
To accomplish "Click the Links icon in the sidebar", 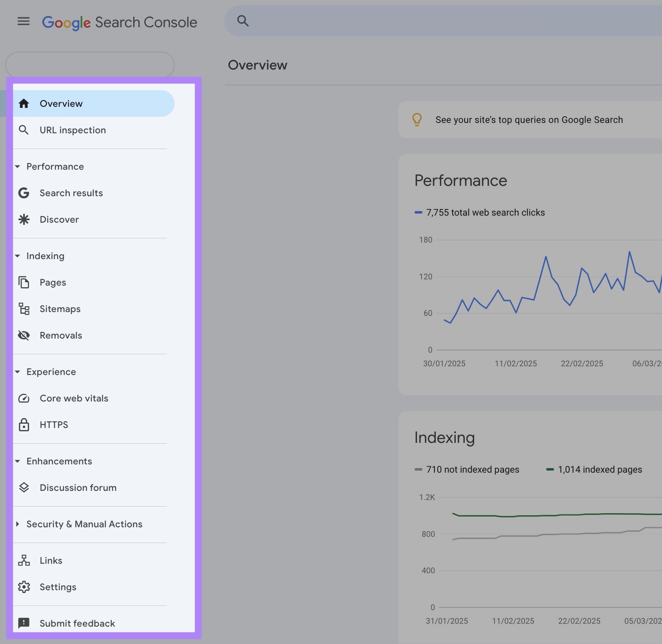I will pyautogui.click(x=24, y=560).
